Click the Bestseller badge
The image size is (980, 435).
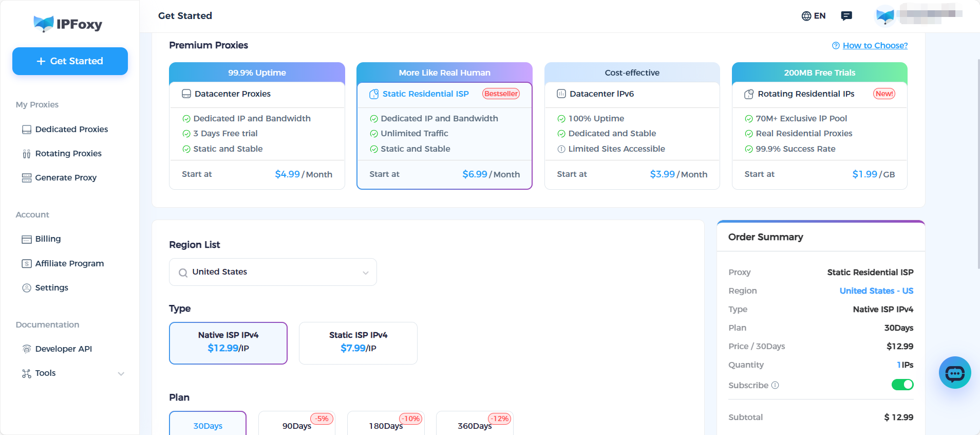[x=501, y=94]
